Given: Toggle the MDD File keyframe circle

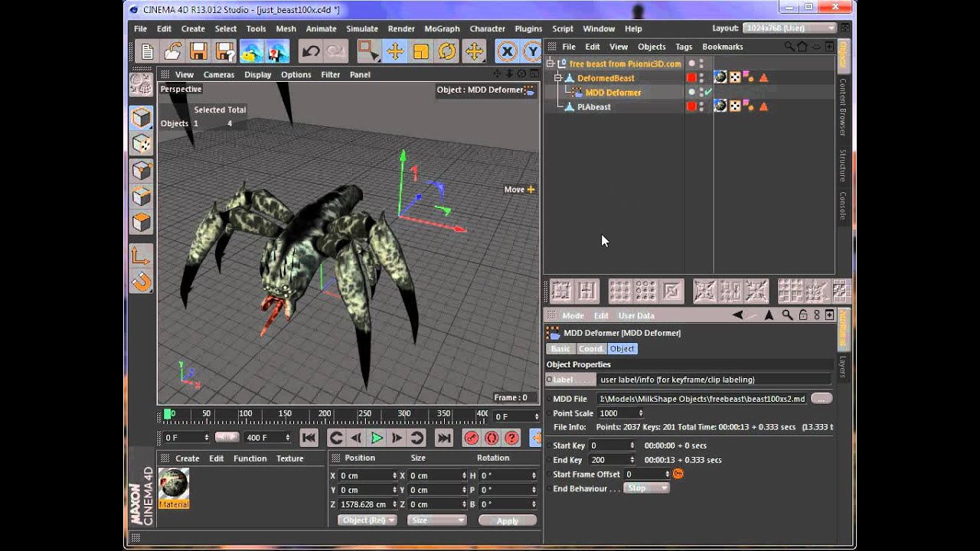Looking at the screenshot, I should [548, 399].
